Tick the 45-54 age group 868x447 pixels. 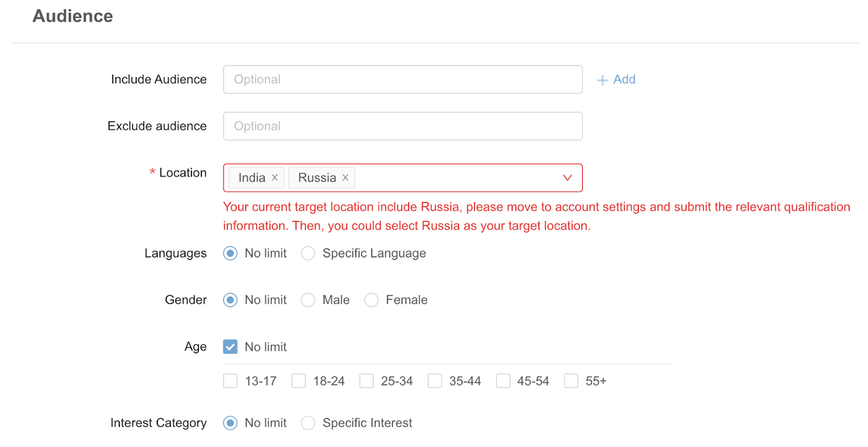coord(503,381)
